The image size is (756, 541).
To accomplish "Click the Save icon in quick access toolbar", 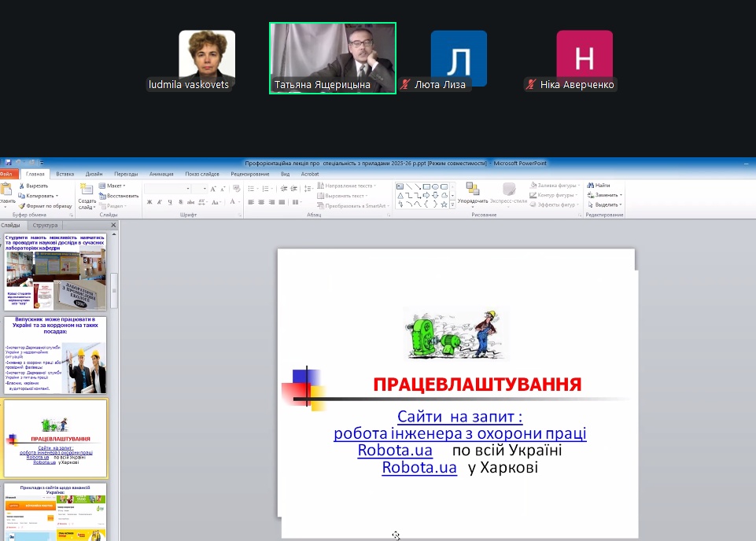I will (9, 163).
